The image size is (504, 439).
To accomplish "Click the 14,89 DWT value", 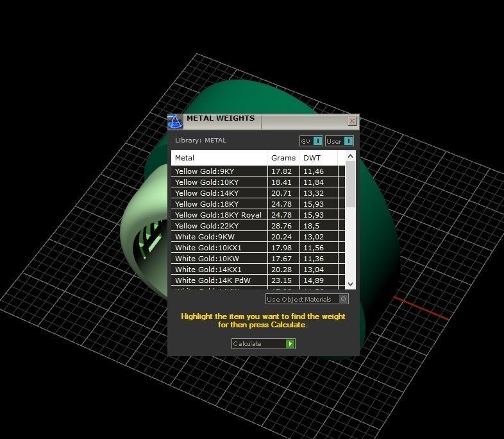I will click(314, 280).
